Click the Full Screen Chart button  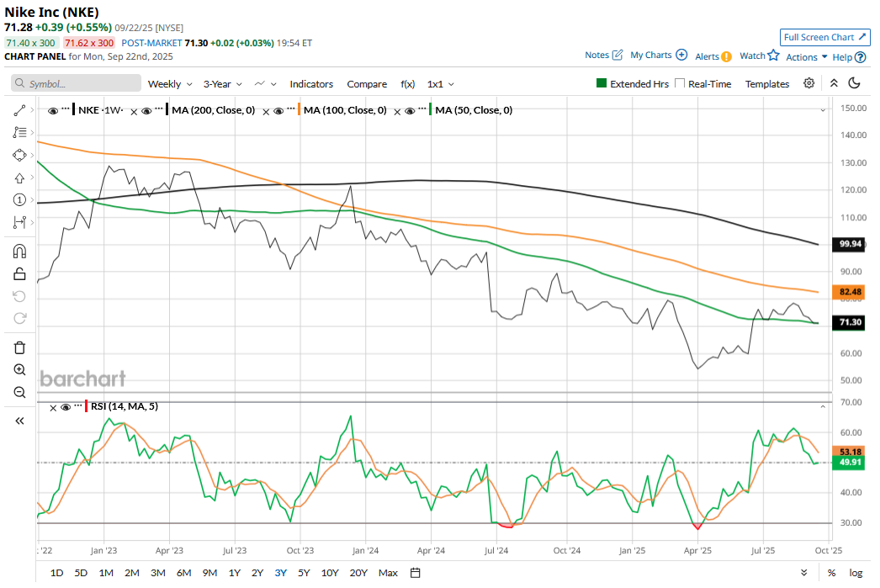click(x=824, y=37)
